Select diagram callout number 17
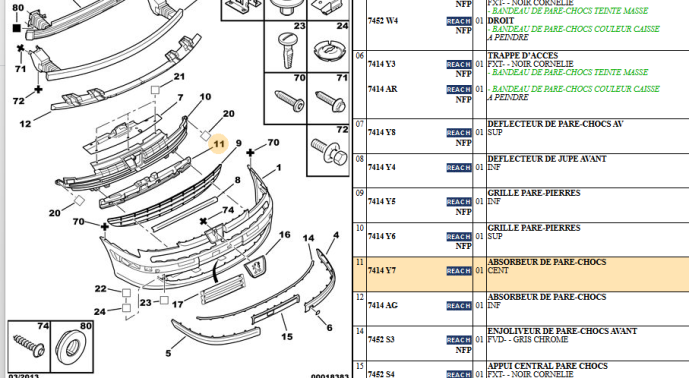Screen dimensions: 689x378 coord(178,304)
